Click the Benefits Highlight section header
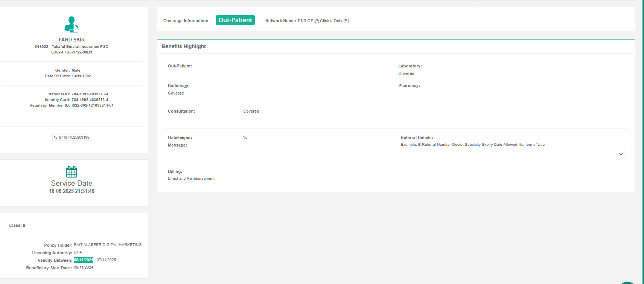This screenshot has height=284, width=644. (184, 46)
